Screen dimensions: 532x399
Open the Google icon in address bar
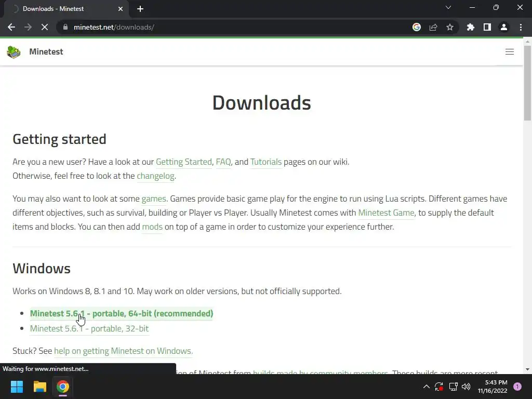[417, 27]
